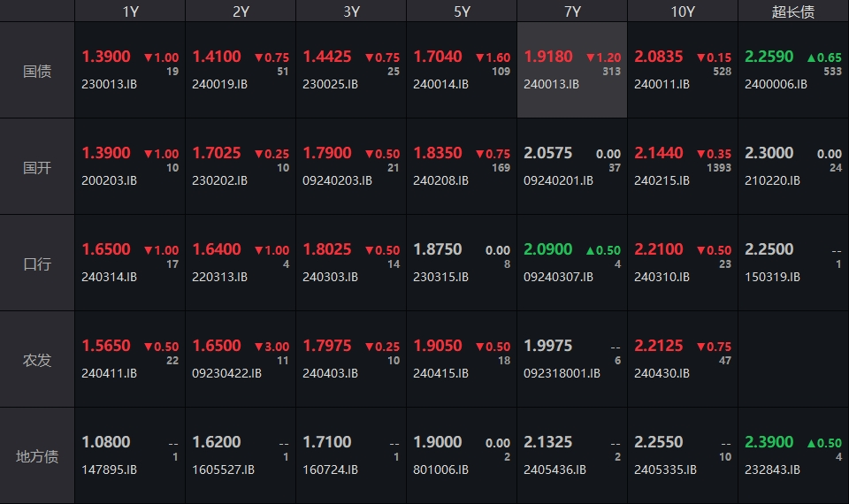The width and height of the screenshot is (849, 504).
Task: Select the 农发 row header
Action: pos(37,360)
